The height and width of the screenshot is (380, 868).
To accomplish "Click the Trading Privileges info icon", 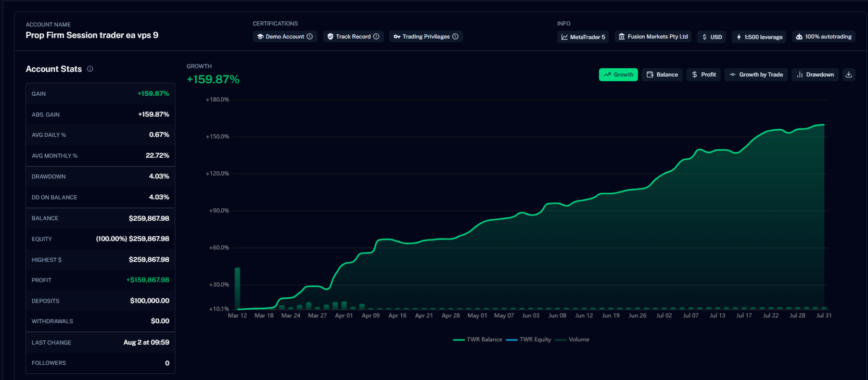I will tap(455, 36).
